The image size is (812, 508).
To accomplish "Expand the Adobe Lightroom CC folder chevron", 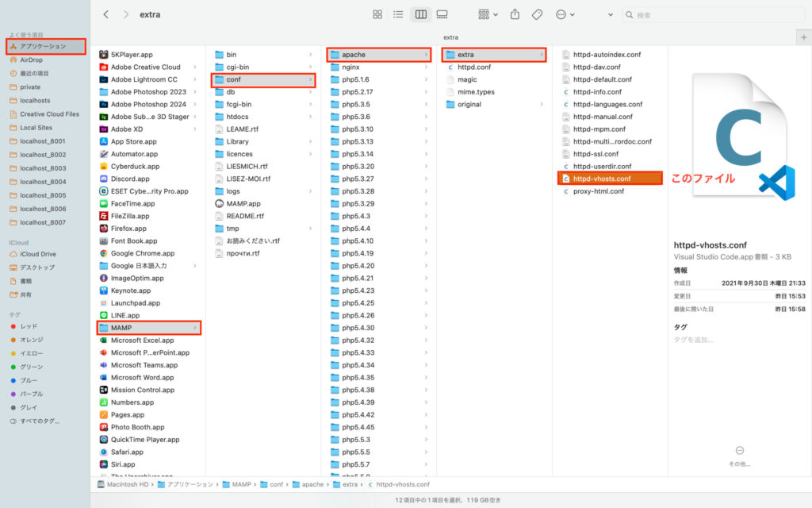I will [x=195, y=79].
